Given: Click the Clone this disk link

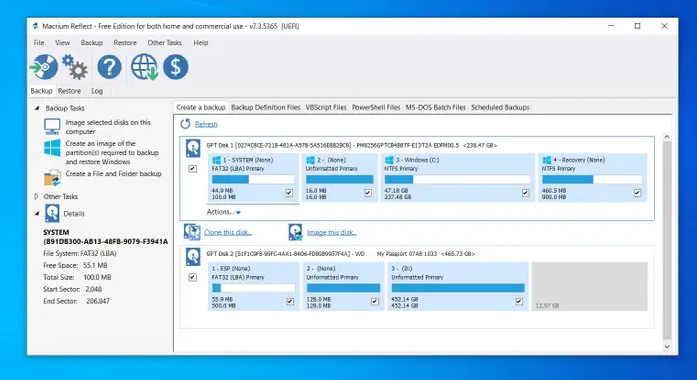Looking at the screenshot, I should [228, 232].
